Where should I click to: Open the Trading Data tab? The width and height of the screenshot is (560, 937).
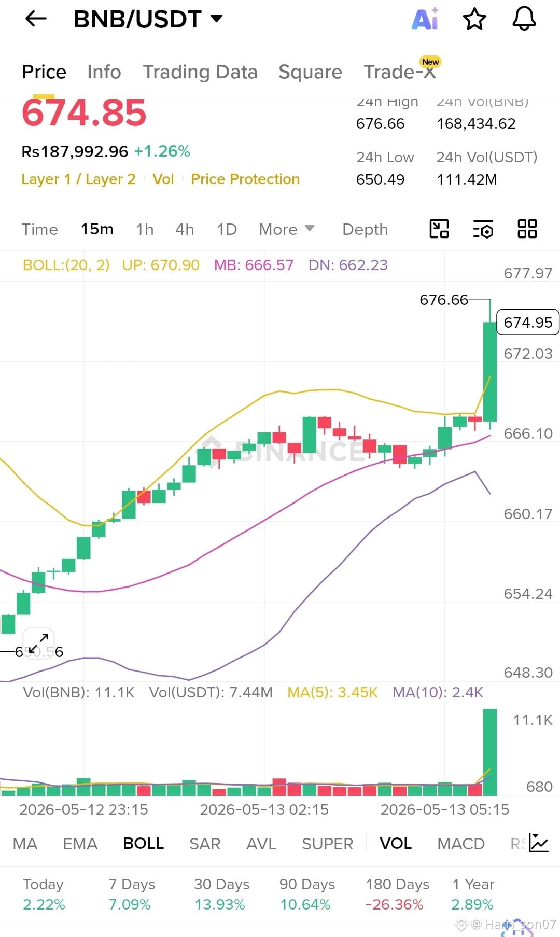[x=200, y=72]
